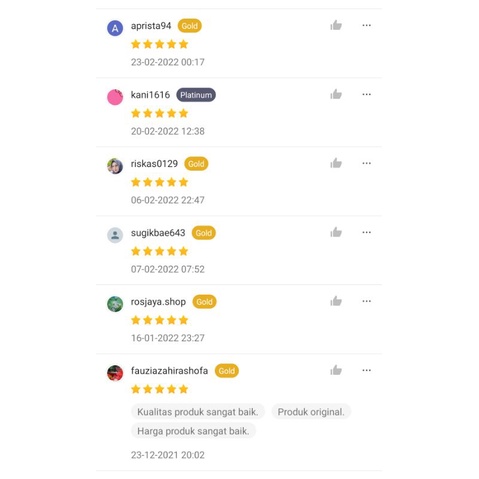
Task: Open options menu for fauziazahirashofa's review
Action: coord(366,370)
